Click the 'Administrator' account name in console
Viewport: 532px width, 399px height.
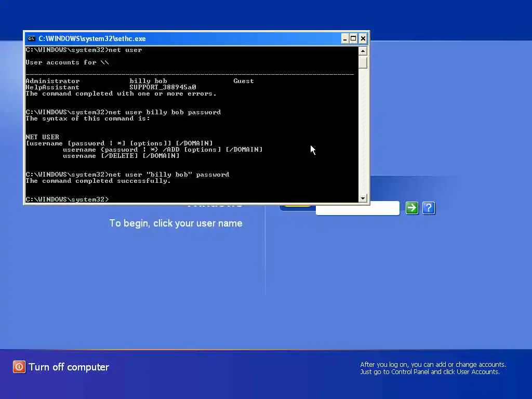click(x=52, y=81)
